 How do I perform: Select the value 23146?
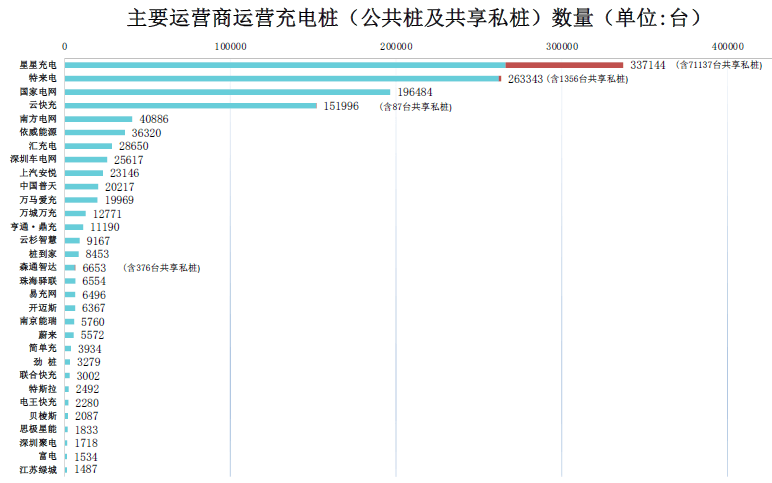[x=125, y=173]
